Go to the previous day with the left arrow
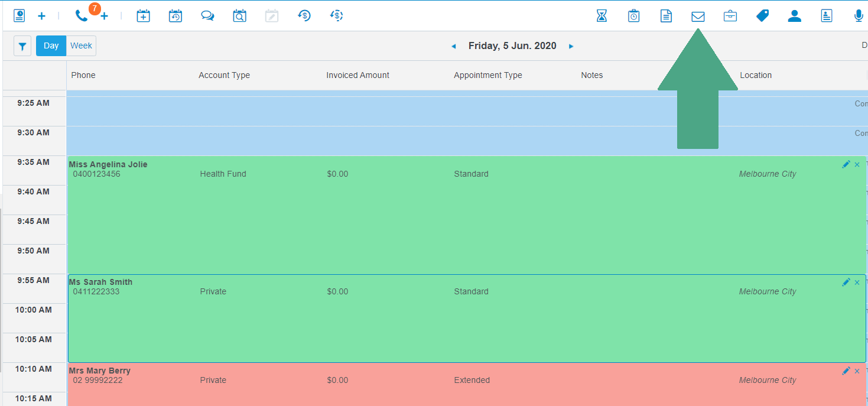868x406 pixels. tap(454, 46)
